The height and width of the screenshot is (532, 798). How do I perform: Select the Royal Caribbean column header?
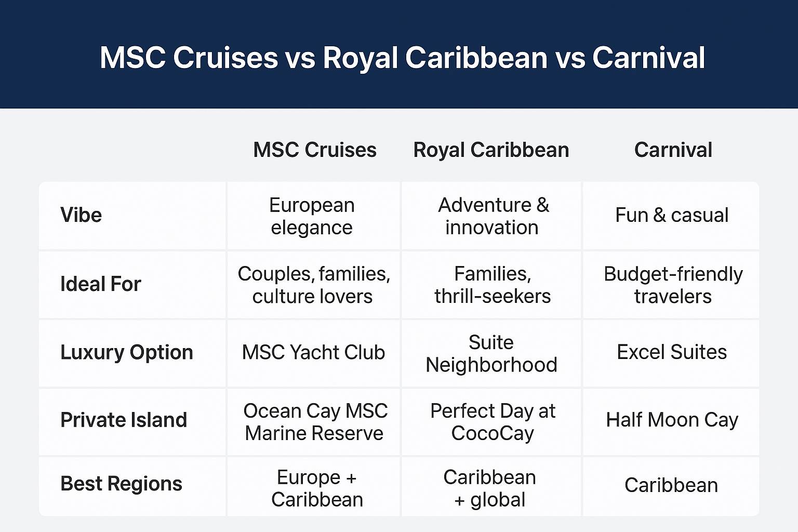click(x=491, y=150)
